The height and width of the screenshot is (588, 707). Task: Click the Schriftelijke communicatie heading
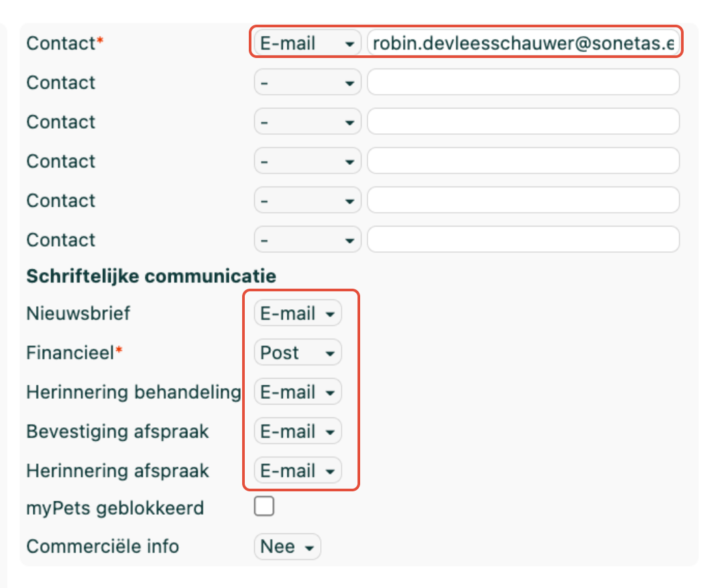151,276
